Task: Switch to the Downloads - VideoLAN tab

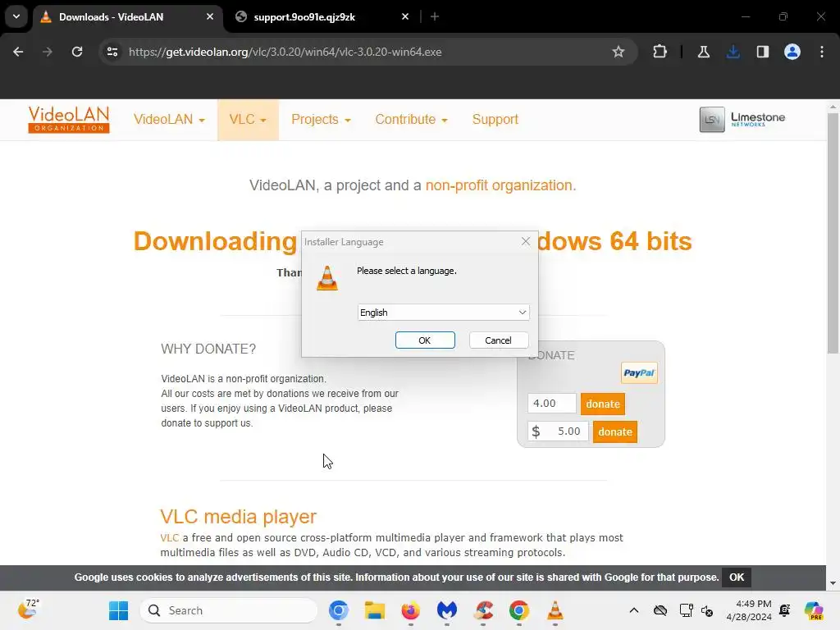Action: click(127, 17)
